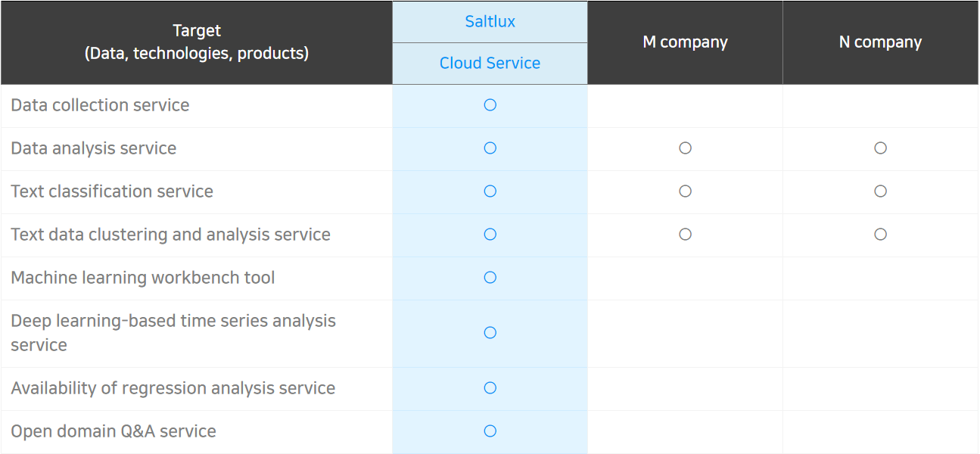
Task: Click N company circle for Text classification service
Action: [x=880, y=191]
